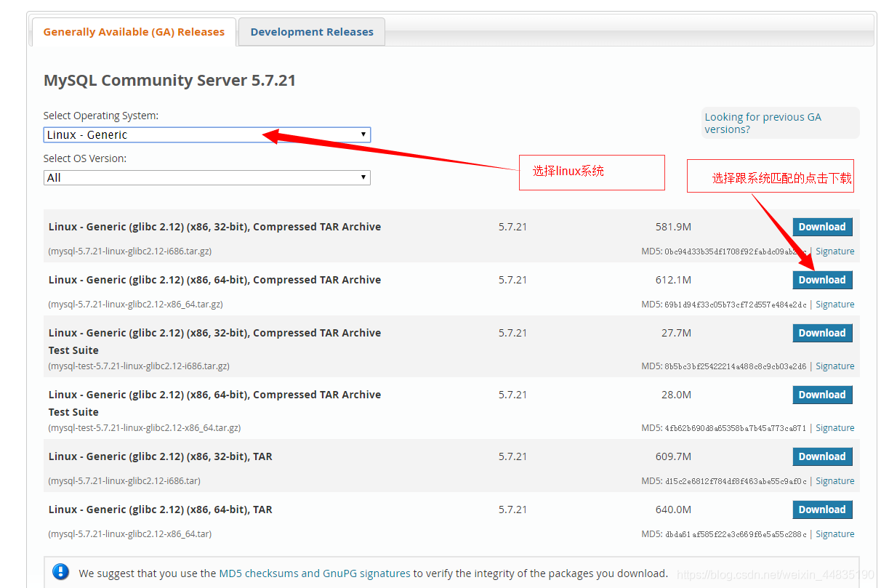
Task: Click filename mysql-5.7.21-linux-glibc2.12-i686.tar
Action: pyautogui.click(x=124, y=481)
